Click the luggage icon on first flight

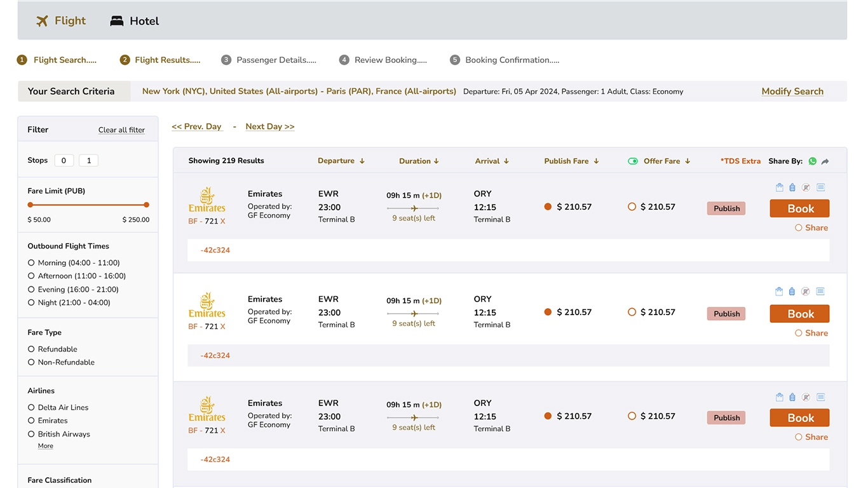coord(792,187)
